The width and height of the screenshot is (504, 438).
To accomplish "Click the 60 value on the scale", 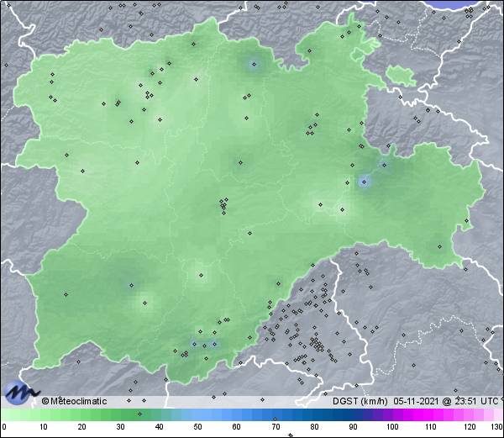I will (x=237, y=427).
